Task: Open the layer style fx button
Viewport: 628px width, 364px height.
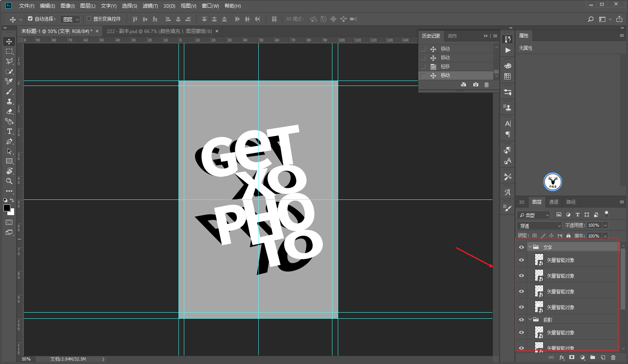Action: pos(562,357)
